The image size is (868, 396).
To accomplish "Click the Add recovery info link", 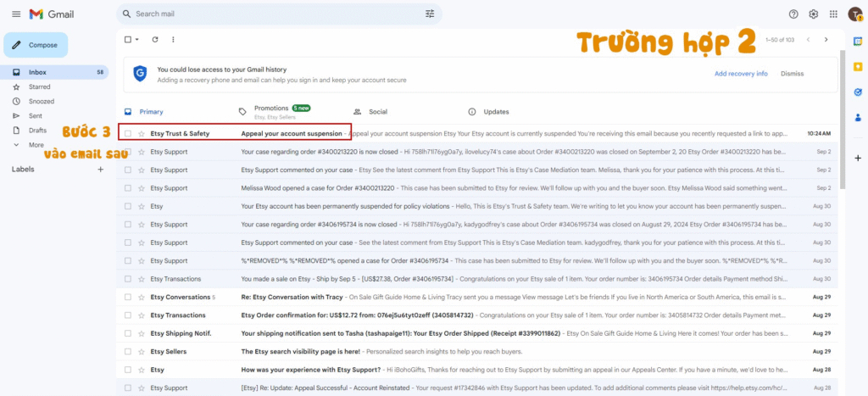I will click(740, 74).
